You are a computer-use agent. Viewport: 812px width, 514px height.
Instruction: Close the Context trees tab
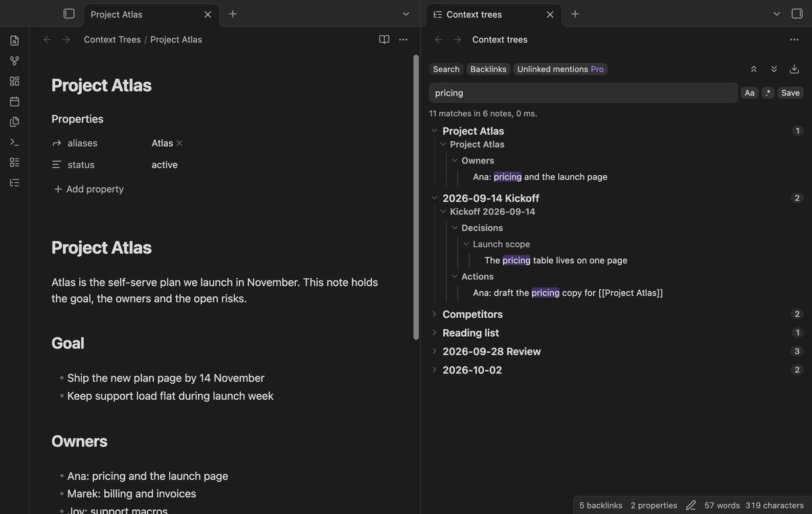(550, 14)
